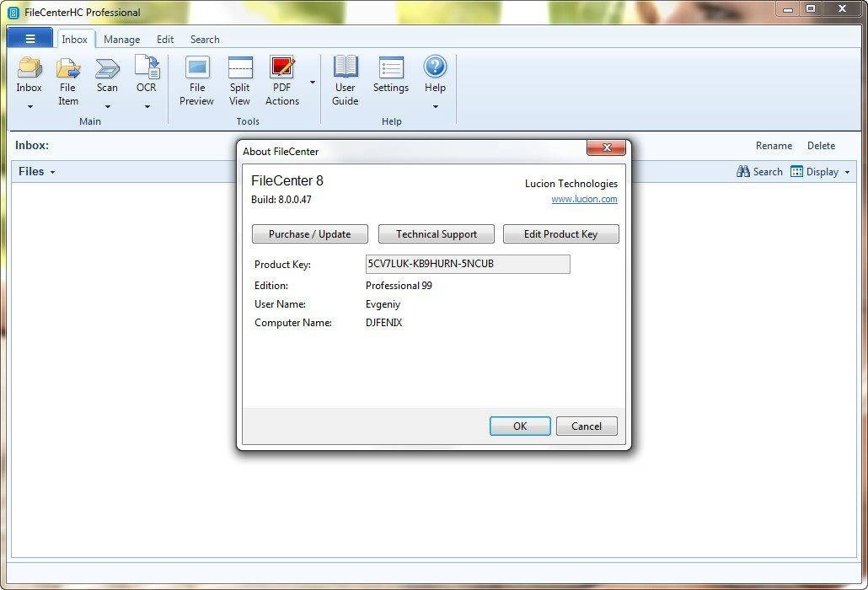Click computer name DJFENIX
Image resolution: width=868 pixels, height=590 pixels.
383,323
